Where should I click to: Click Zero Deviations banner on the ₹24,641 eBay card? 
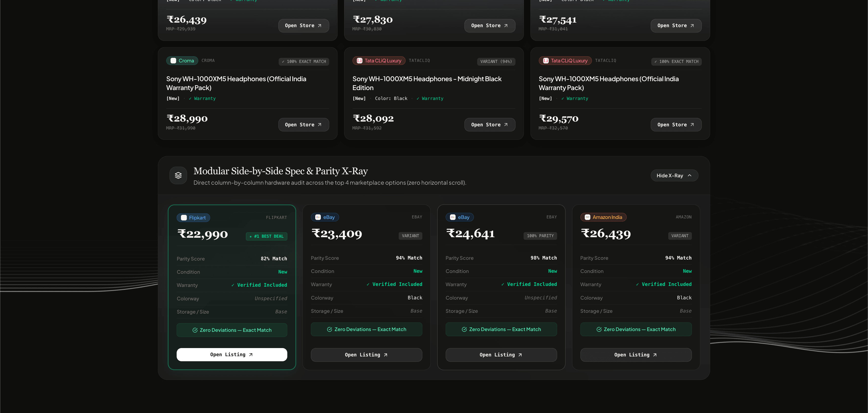click(x=501, y=330)
